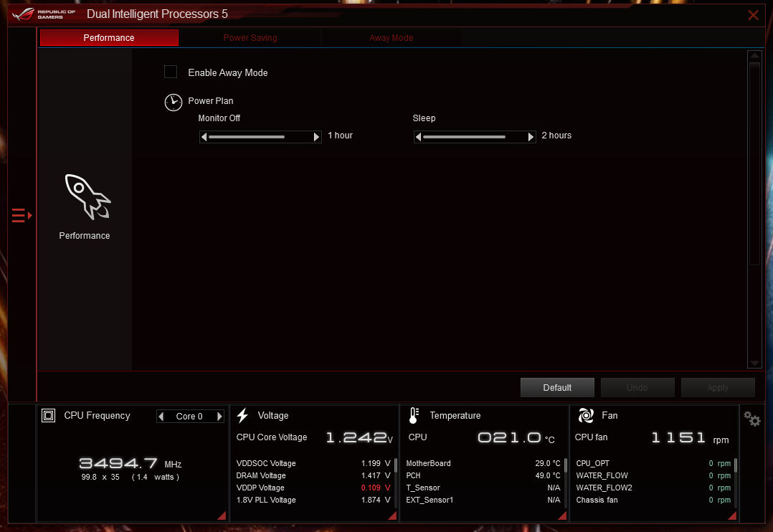The image size is (773, 532).
Task: Increase Monitor Off time with right arrow
Action: 316,136
